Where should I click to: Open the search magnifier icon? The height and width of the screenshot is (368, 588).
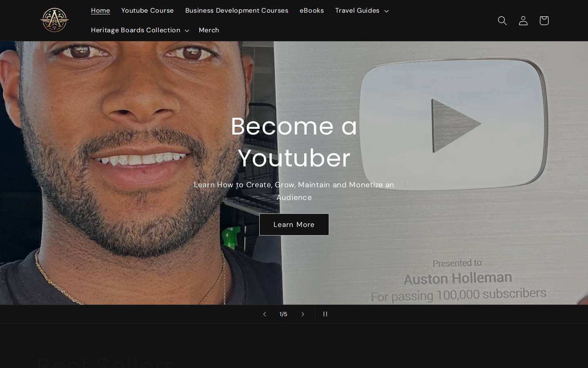point(502,20)
